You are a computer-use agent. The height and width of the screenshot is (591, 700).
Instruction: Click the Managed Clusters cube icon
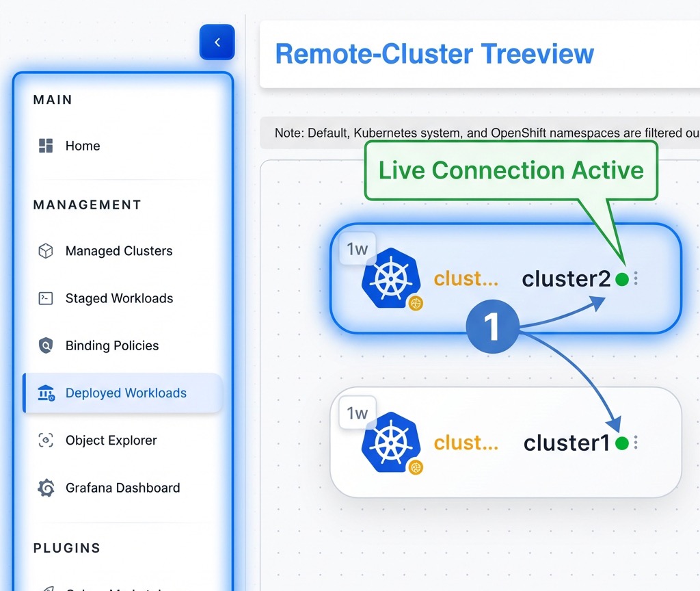[46, 251]
